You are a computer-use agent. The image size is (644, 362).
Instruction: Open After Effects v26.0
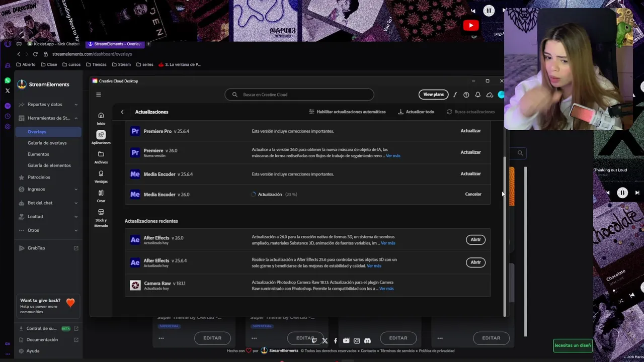(x=475, y=240)
